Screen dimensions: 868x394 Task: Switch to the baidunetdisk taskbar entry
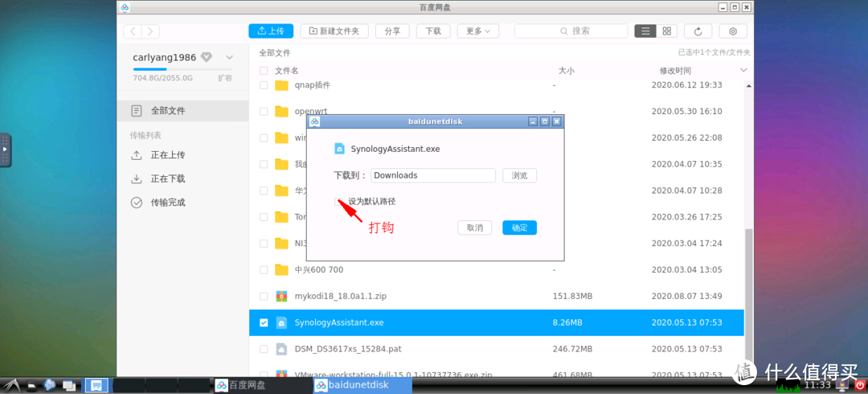coord(362,385)
